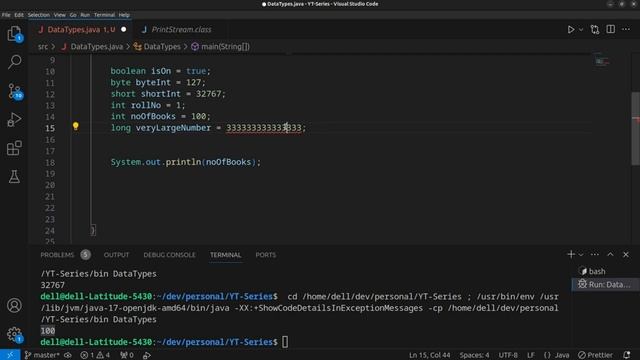Click unsaved dot on DataTypes.java tab
640x360 pixels.
124,29
